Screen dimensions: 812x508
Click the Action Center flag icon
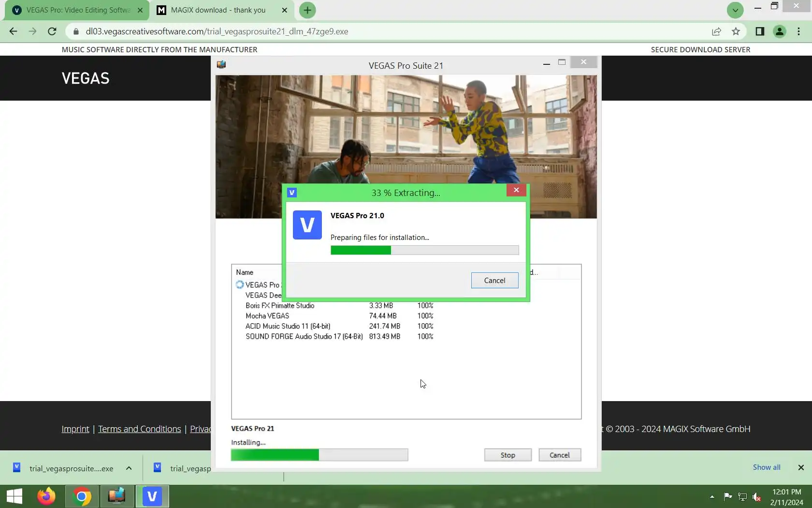727,497
